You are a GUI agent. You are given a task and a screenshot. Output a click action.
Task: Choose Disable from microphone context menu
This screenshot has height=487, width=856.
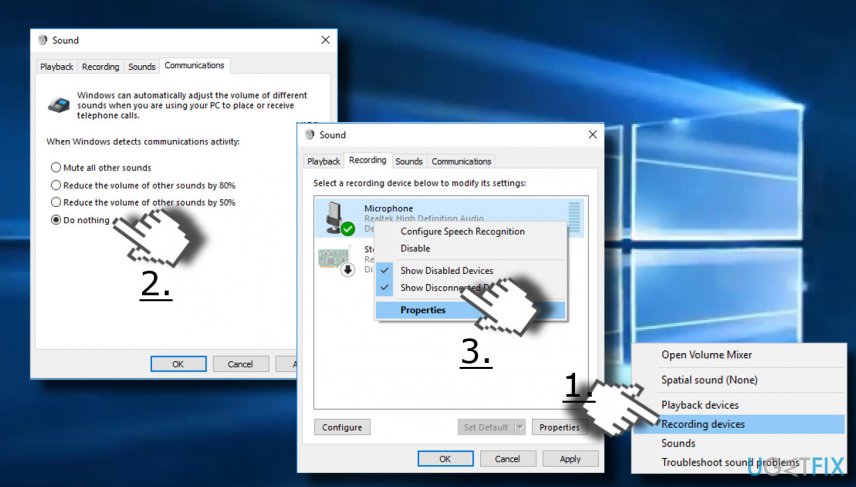[415, 248]
